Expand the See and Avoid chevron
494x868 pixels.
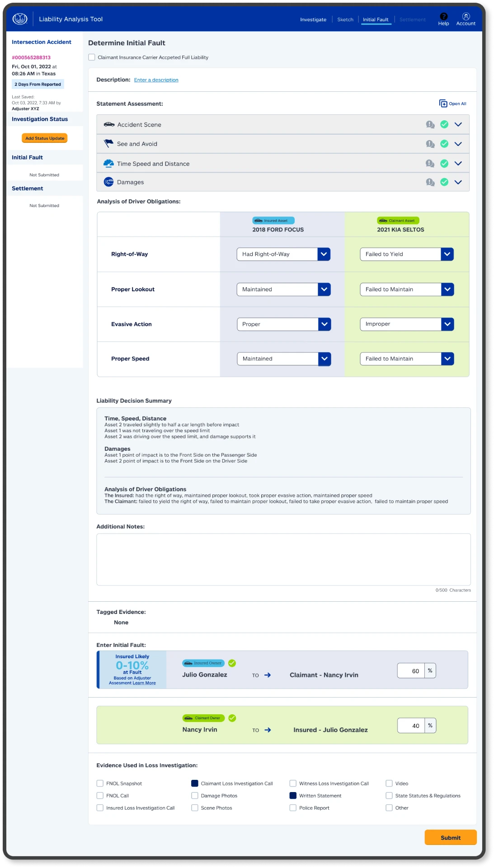[x=458, y=144]
